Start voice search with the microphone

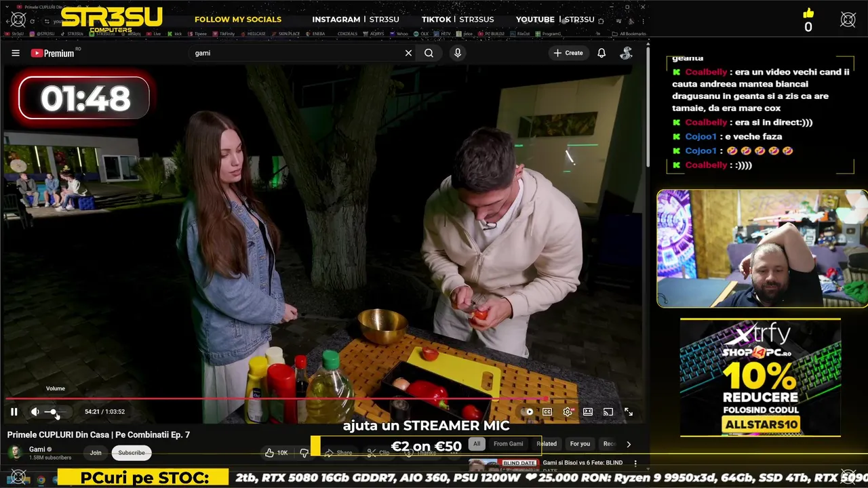tap(458, 53)
